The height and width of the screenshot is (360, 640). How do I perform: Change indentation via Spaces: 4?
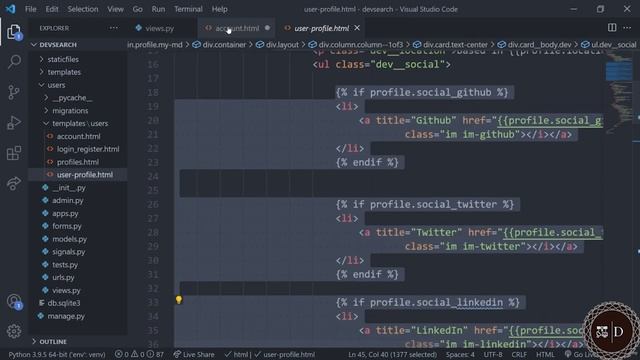tap(460, 354)
